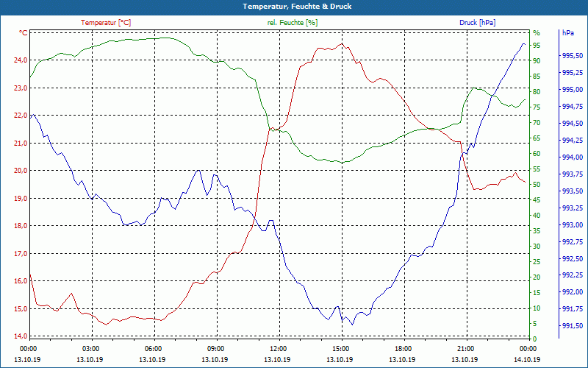Click pressure axis value '993,00'
Viewport: 588px width, 368px height.
[573, 225]
